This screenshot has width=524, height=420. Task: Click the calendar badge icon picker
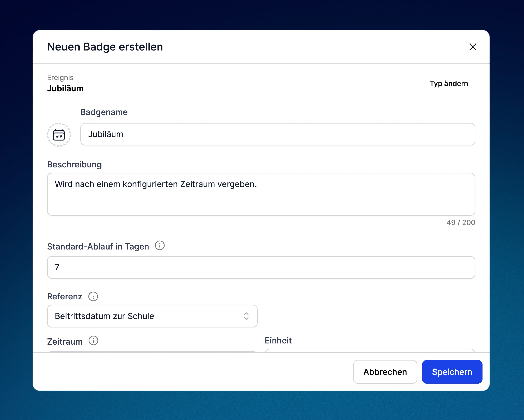pos(59,135)
